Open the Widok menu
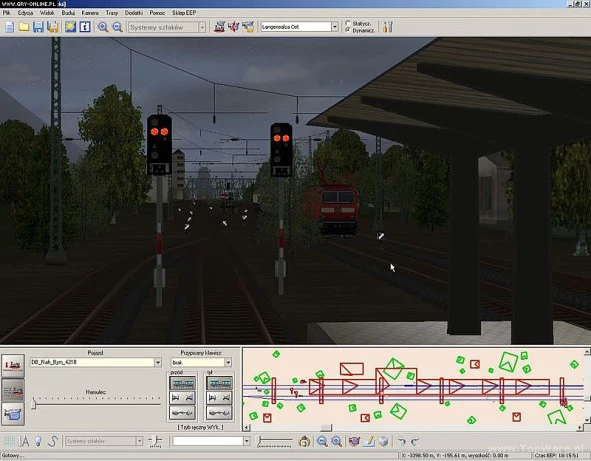 pos(47,13)
